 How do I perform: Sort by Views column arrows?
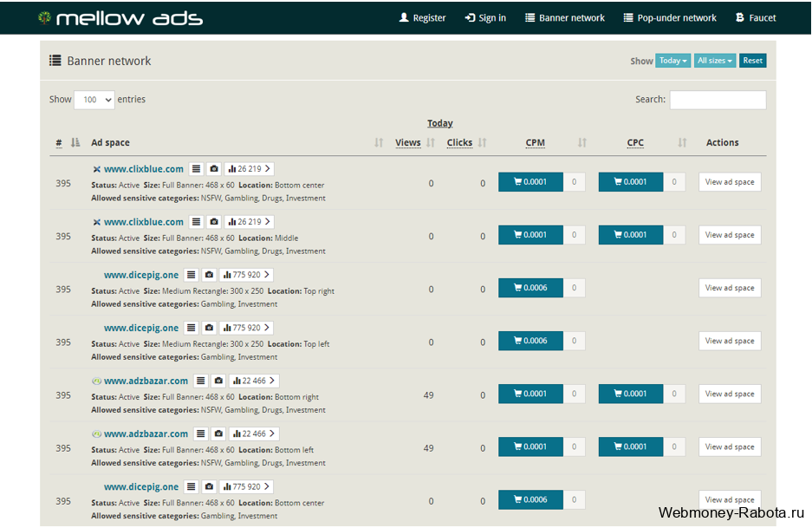click(431, 142)
